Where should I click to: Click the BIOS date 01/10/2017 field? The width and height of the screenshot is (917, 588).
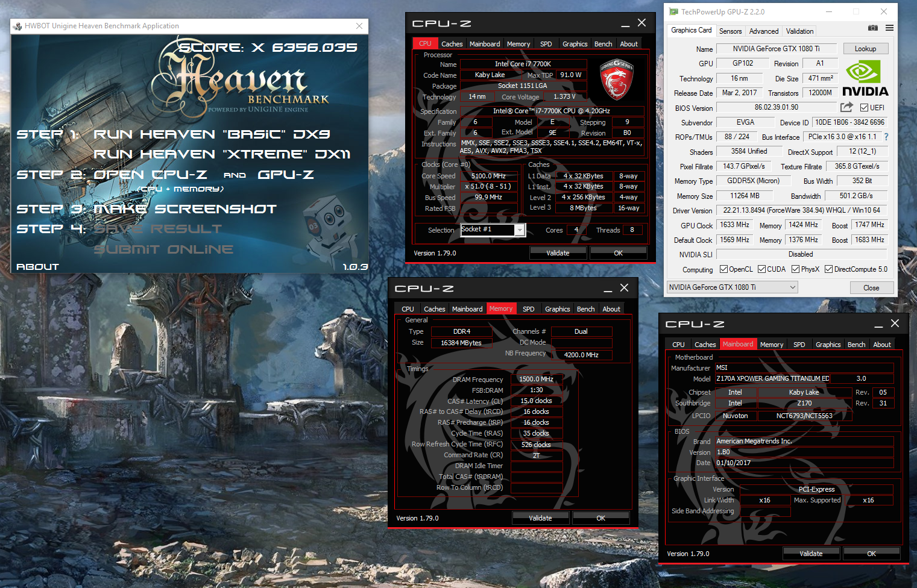pyautogui.click(x=804, y=463)
